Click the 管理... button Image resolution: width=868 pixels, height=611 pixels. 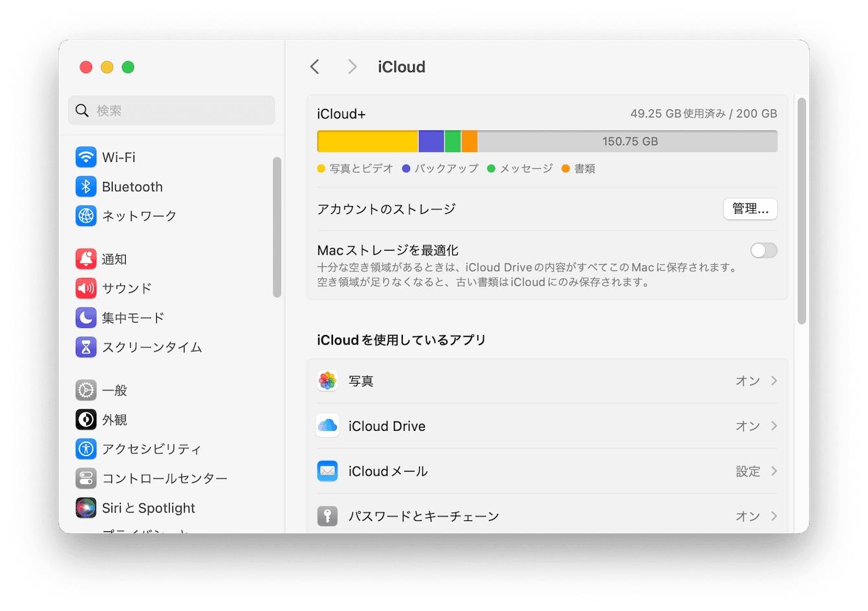click(750, 209)
